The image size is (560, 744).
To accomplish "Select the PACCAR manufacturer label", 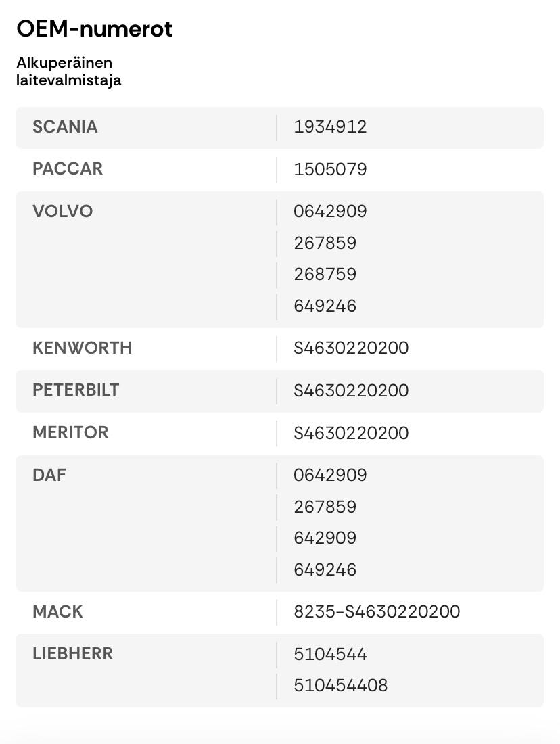I will (x=68, y=169).
